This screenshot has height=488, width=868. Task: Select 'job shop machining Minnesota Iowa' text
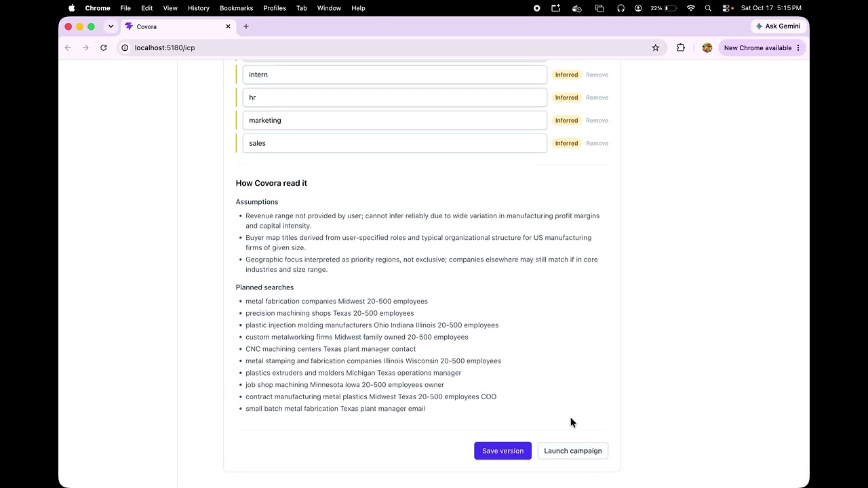click(x=302, y=385)
